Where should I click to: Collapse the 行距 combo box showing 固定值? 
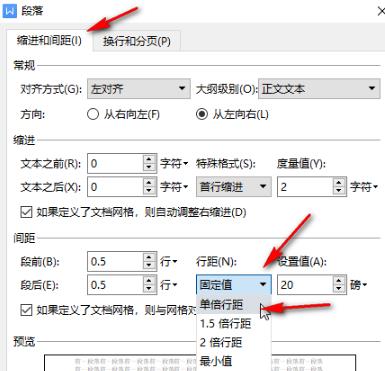[234, 285]
